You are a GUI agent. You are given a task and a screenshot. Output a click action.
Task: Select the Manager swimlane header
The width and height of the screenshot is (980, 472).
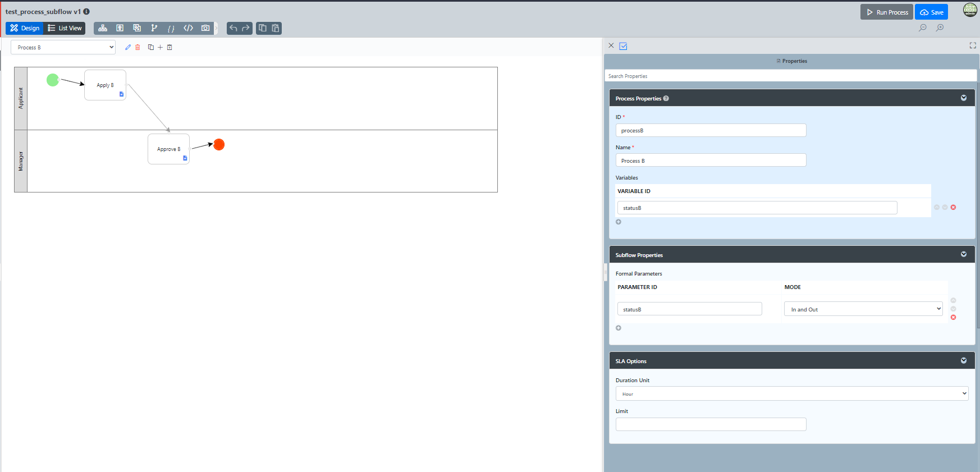coord(21,161)
